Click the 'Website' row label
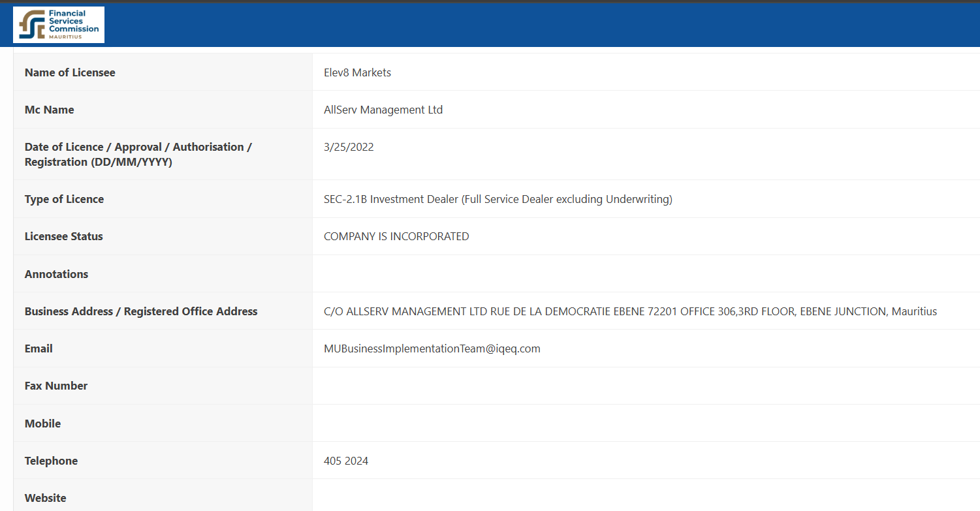This screenshot has height=511, width=980. [x=46, y=498]
